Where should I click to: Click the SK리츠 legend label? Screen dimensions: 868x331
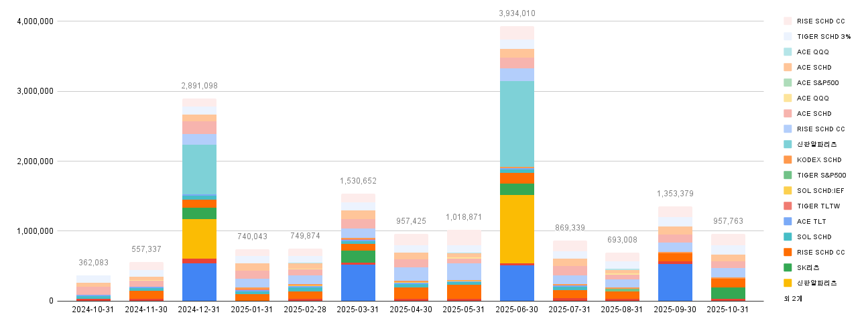pos(809,267)
